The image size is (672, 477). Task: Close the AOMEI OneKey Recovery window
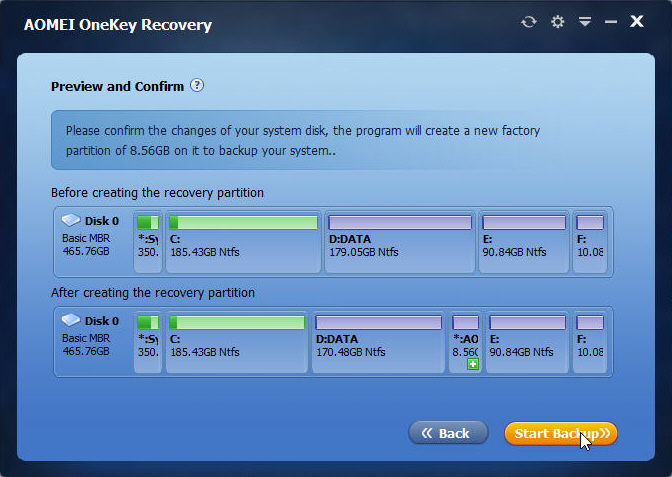tap(636, 21)
